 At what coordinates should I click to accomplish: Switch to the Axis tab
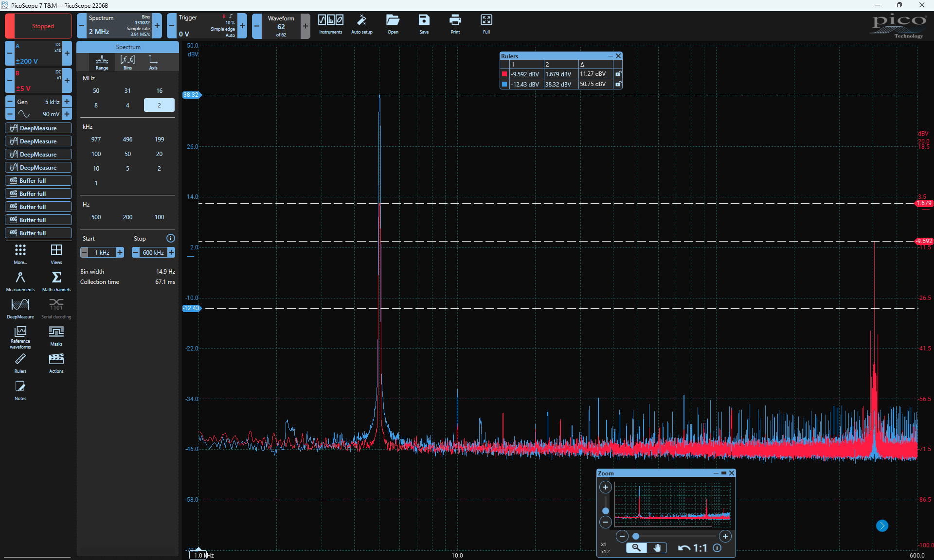click(153, 62)
